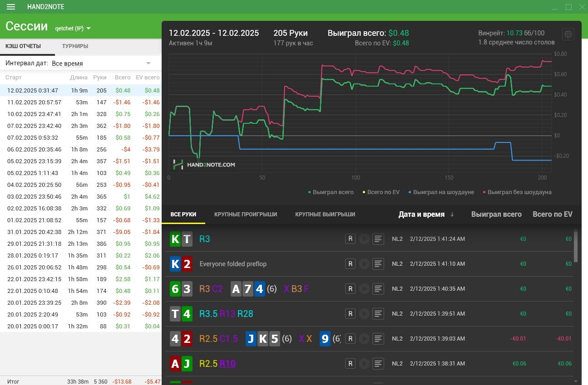The image size is (588, 385).
Task: Select session 11.02.2025 20:57:57
Action: pos(81,102)
